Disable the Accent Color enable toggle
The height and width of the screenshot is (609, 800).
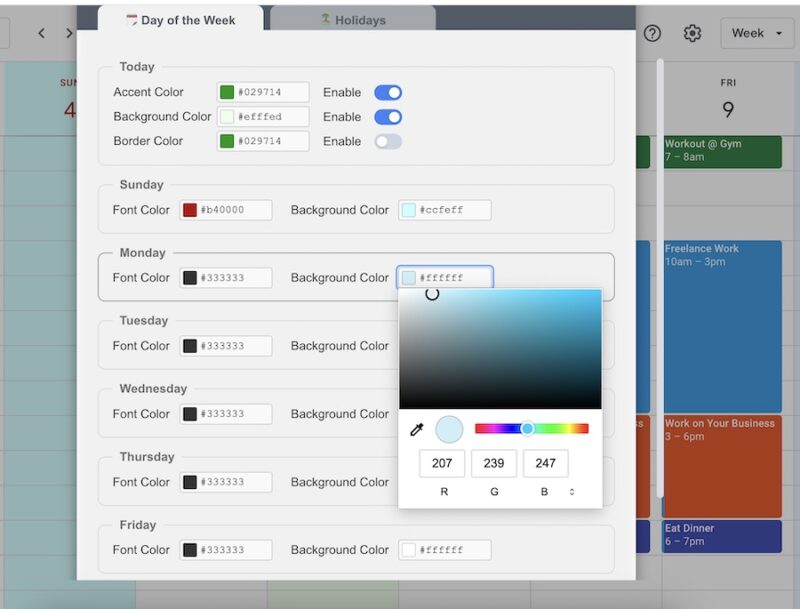tap(386, 91)
